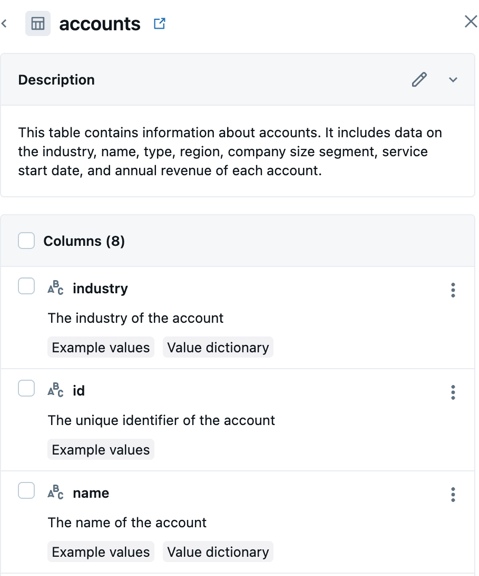The height and width of the screenshot is (576, 479).
Task: Check the name column checkbox
Action: tap(26, 490)
